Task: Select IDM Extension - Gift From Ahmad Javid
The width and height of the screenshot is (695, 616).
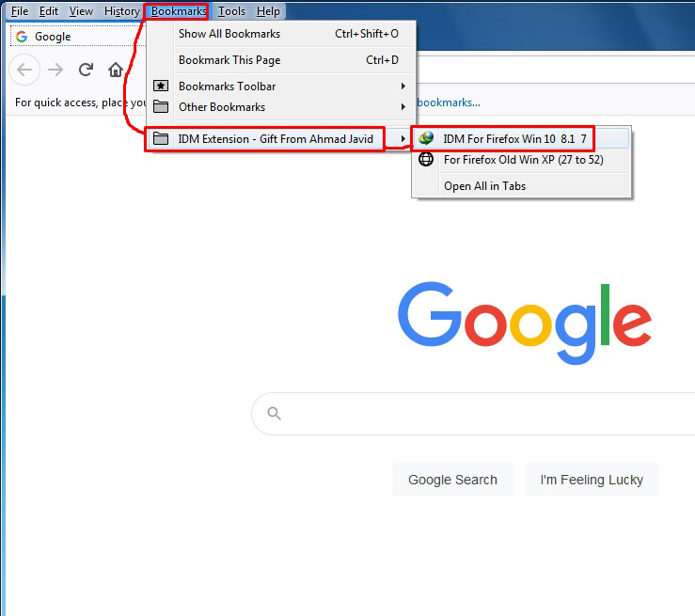Action: click(x=281, y=138)
